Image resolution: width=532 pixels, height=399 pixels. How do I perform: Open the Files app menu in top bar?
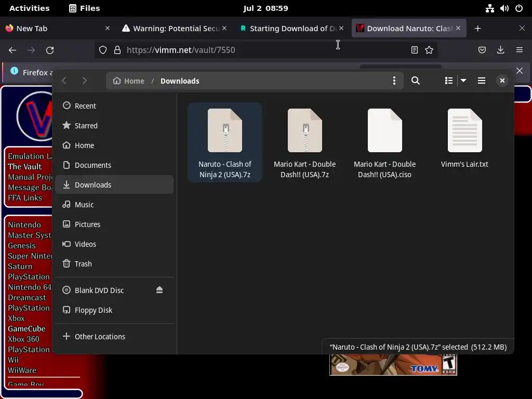tap(85, 8)
